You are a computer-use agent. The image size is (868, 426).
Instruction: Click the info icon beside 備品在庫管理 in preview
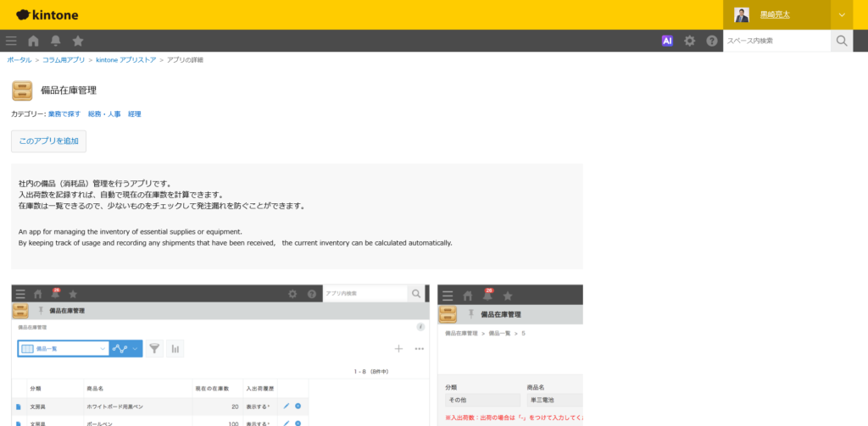click(420, 327)
